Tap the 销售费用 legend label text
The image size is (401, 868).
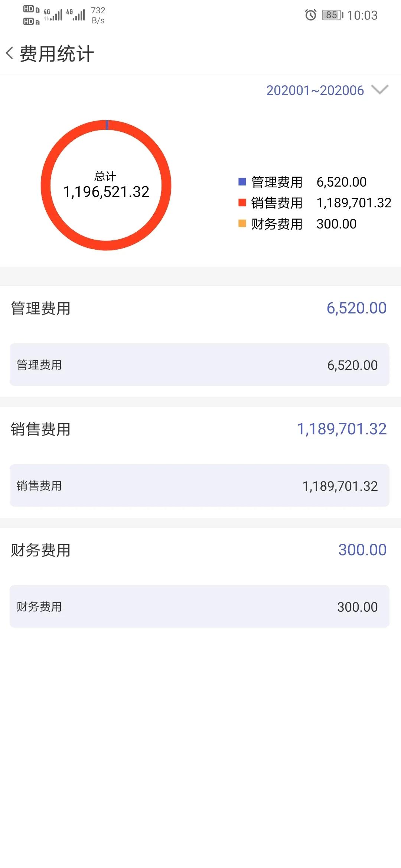(x=277, y=203)
